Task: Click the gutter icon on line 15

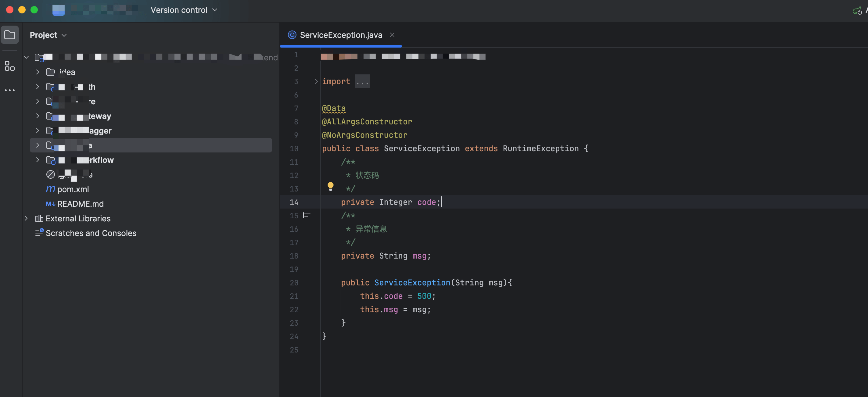Action: (307, 215)
